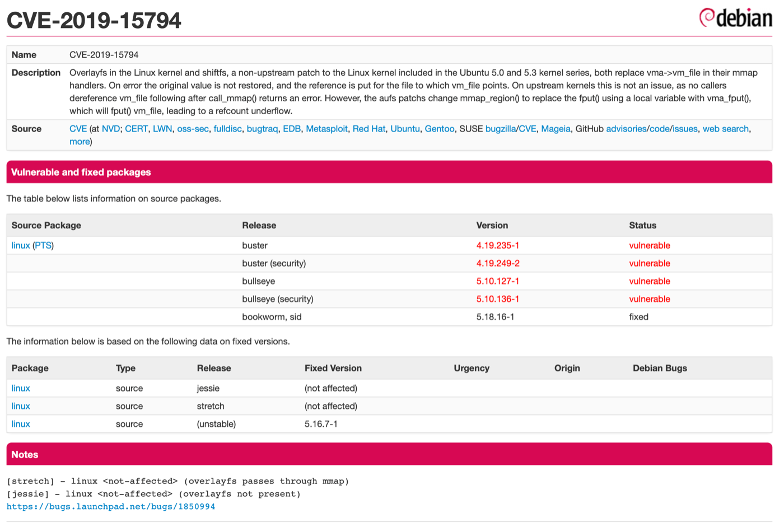This screenshot has height=532, width=784.
Task: Click the jessie not-affected note line
Action: (154, 494)
